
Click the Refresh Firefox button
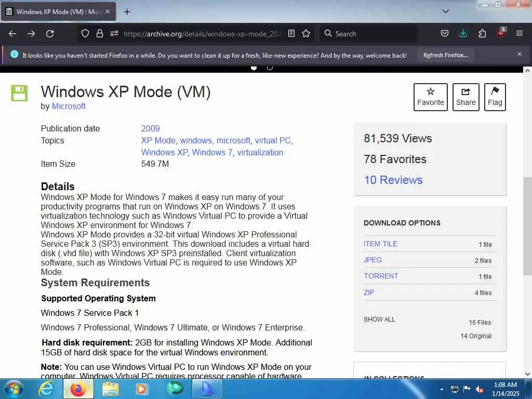pyautogui.click(x=445, y=55)
